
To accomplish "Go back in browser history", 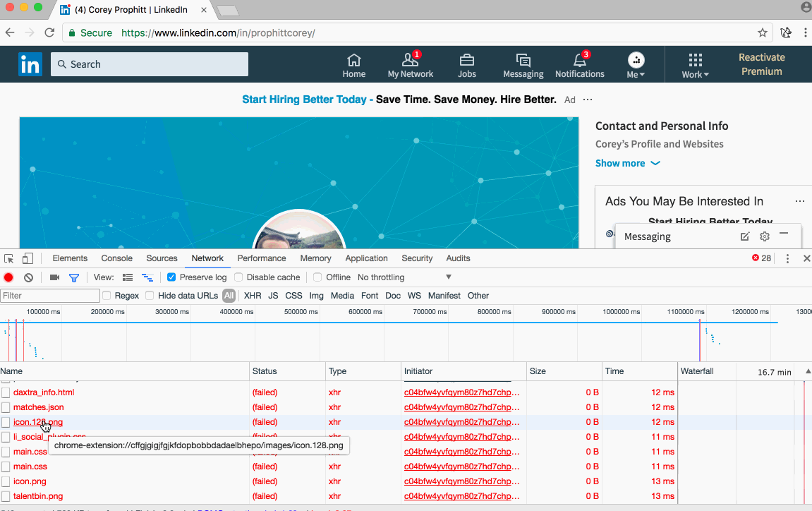I will coord(10,32).
